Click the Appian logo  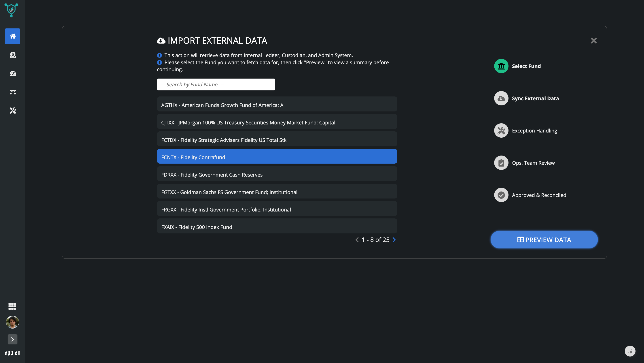click(x=13, y=352)
